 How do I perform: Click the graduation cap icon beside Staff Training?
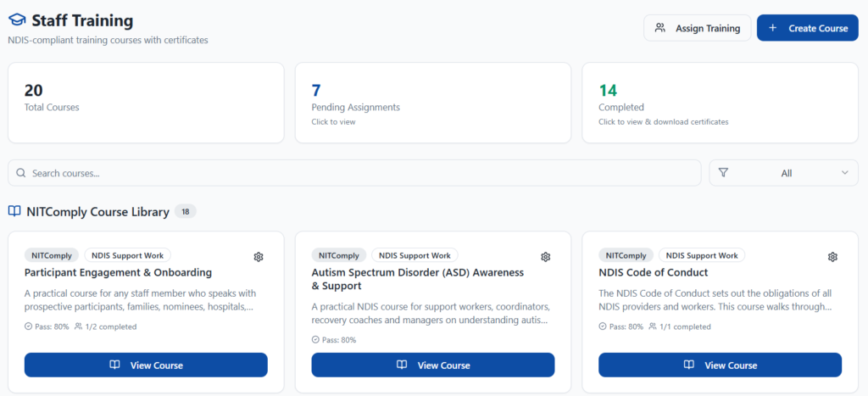click(x=17, y=21)
